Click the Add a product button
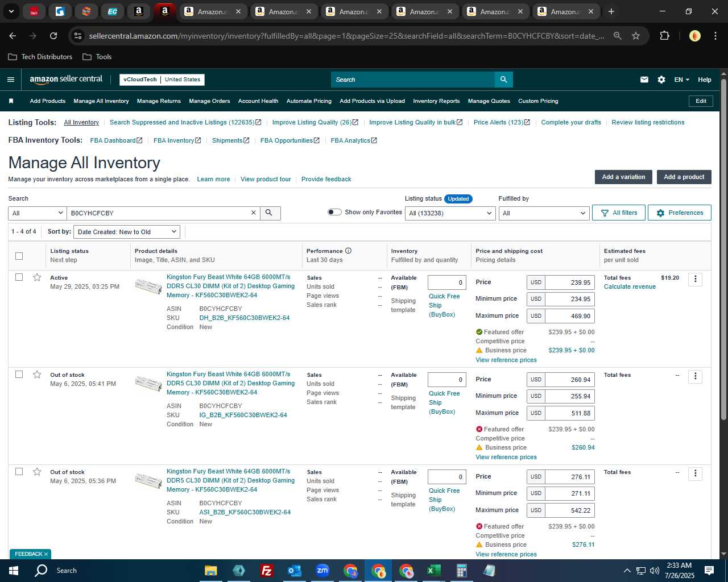 coord(684,177)
